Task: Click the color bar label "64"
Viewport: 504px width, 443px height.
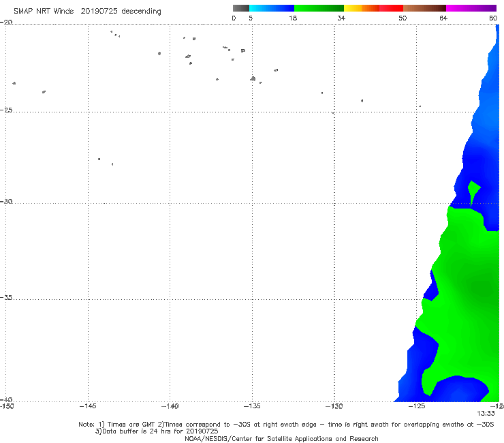Action: point(443,18)
